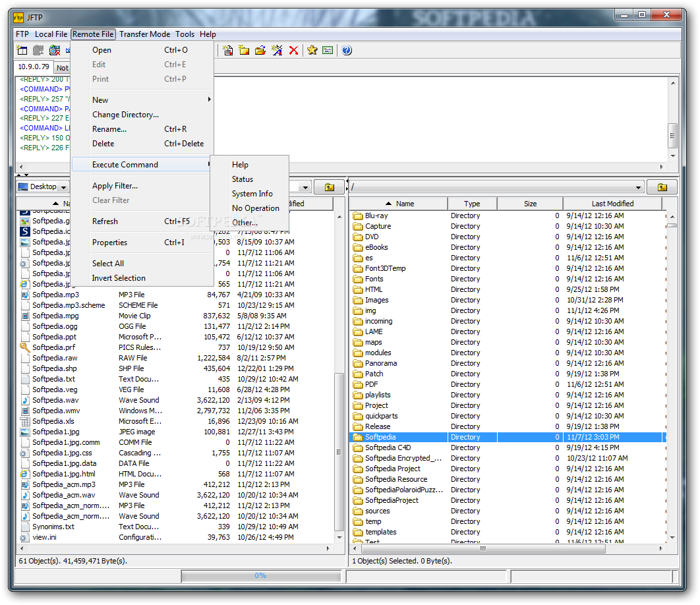Click the local list vertical scrollbar thumb
This screenshot has width=700, height=605.
[339, 452]
